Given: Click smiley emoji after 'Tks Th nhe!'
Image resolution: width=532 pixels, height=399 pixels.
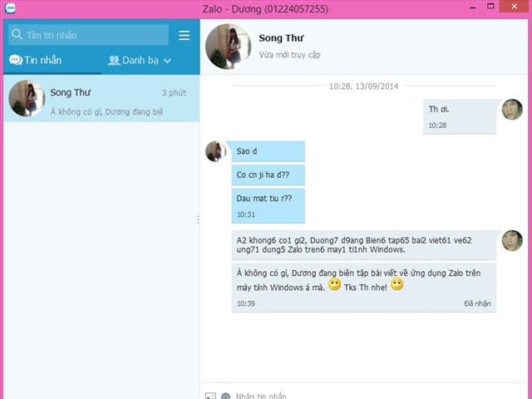Looking at the screenshot, I should tap(397, 284).
